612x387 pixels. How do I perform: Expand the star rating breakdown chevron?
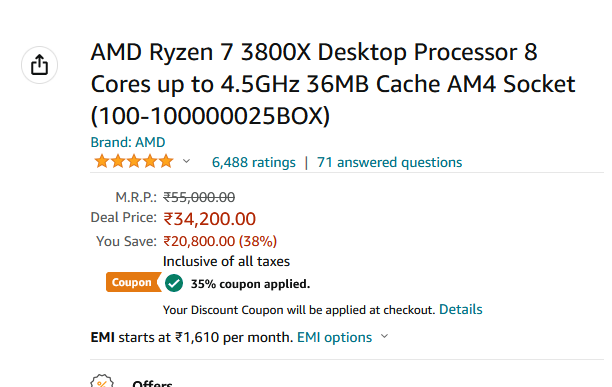click(x=187, y=161)
